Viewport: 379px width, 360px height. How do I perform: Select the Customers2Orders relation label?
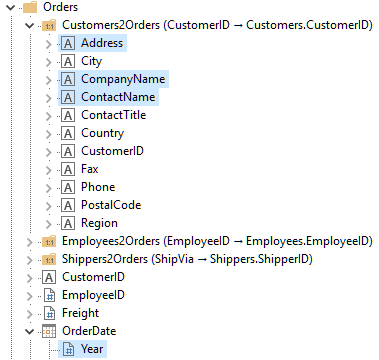click(217, 25)
